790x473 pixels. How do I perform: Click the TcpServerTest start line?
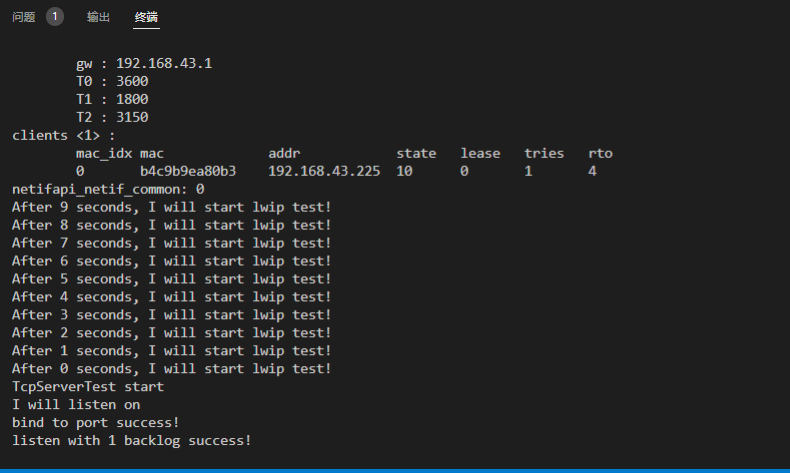tap(88, 387)
